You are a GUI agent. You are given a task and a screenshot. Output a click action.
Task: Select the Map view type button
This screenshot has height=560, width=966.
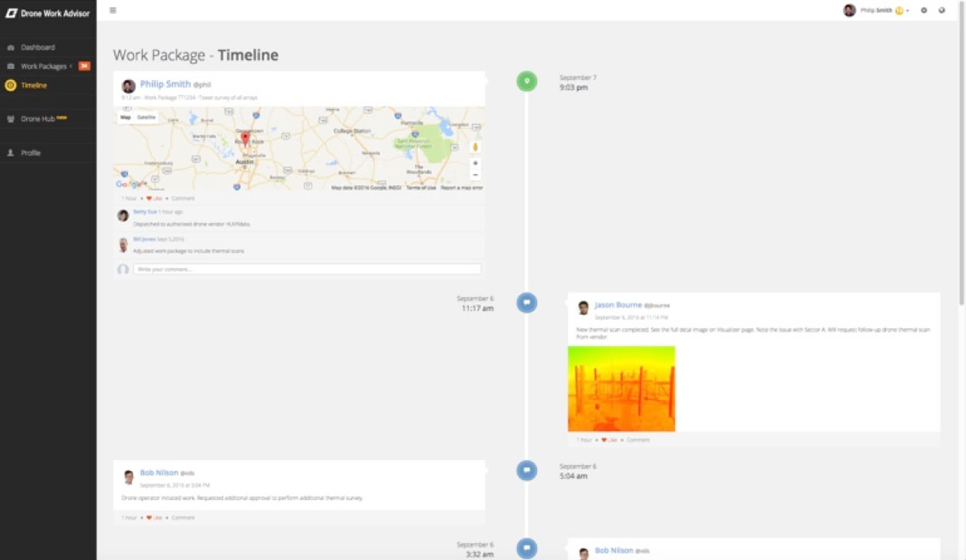pyautogui.click(x=125, y=117)
